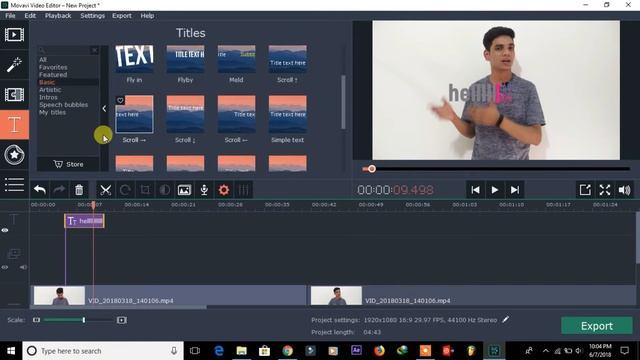Record audio with microphone icon
The height and width of the screenshot is (360, 640).
tap(204, 190)
